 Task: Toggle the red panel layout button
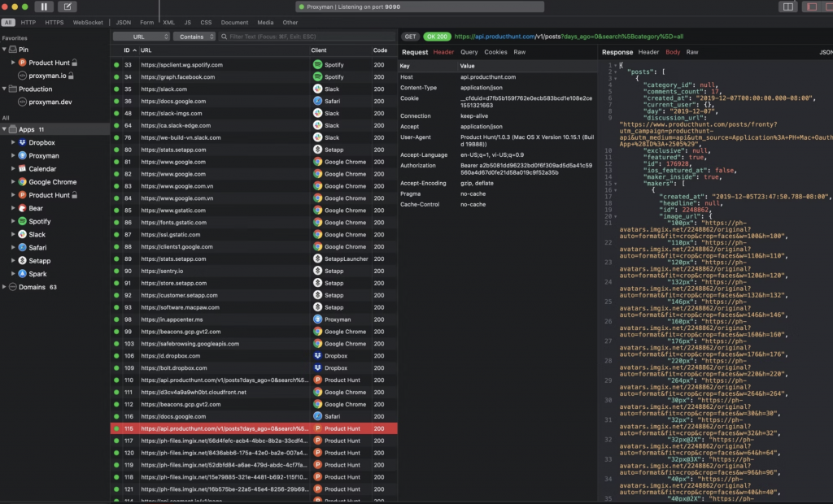812,7
